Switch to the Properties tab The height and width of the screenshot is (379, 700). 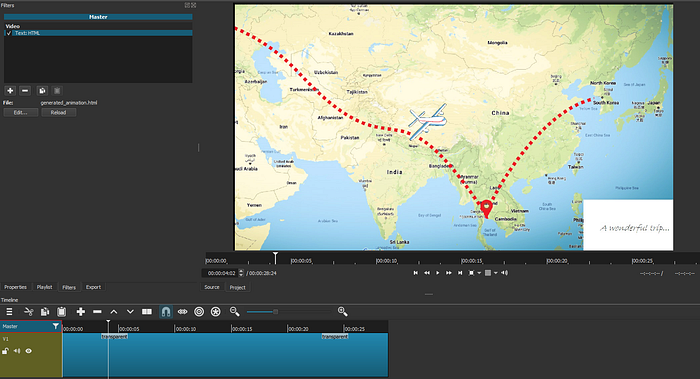(x=16, y=287)
